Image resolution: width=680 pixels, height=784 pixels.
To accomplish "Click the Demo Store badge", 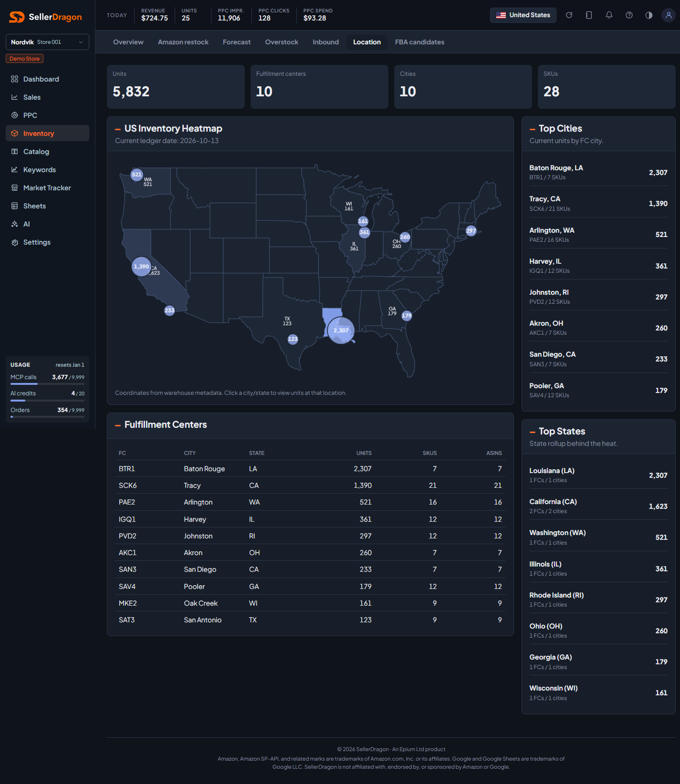I will (x=25, y=59).
